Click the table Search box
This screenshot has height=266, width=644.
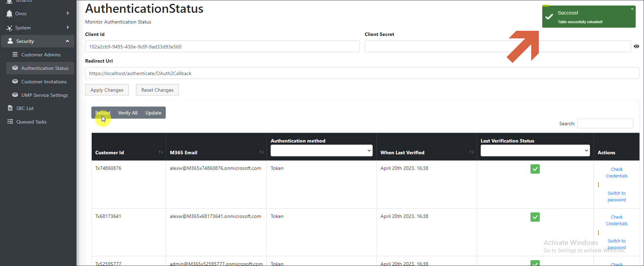click(605, 123)
